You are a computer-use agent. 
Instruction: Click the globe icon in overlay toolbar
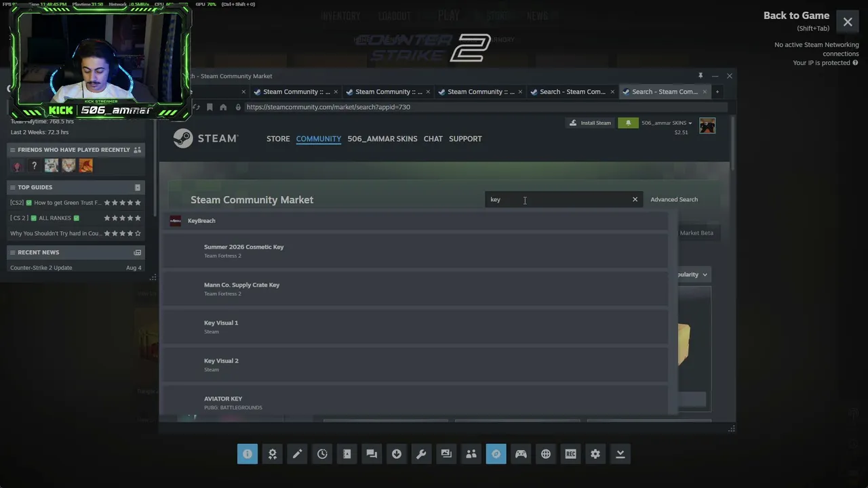tap(546, 454)
